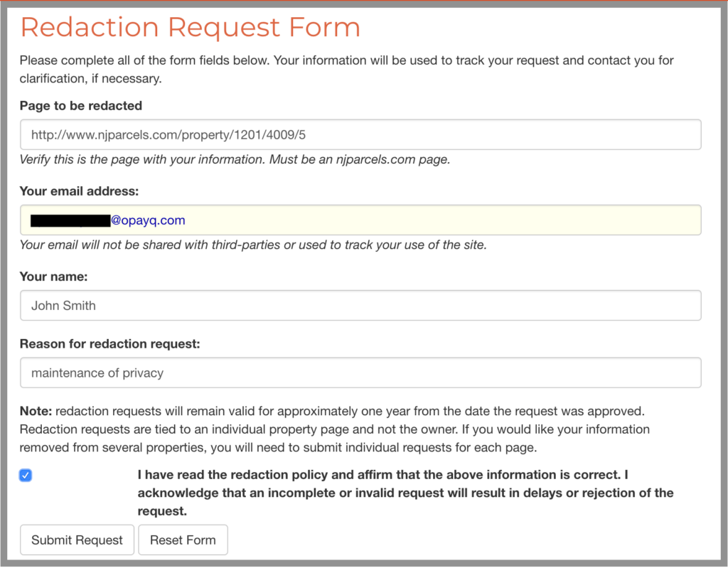728x568 pixels.
Task: Click the 'Page to be redacted' label
Action: [81, 106]
